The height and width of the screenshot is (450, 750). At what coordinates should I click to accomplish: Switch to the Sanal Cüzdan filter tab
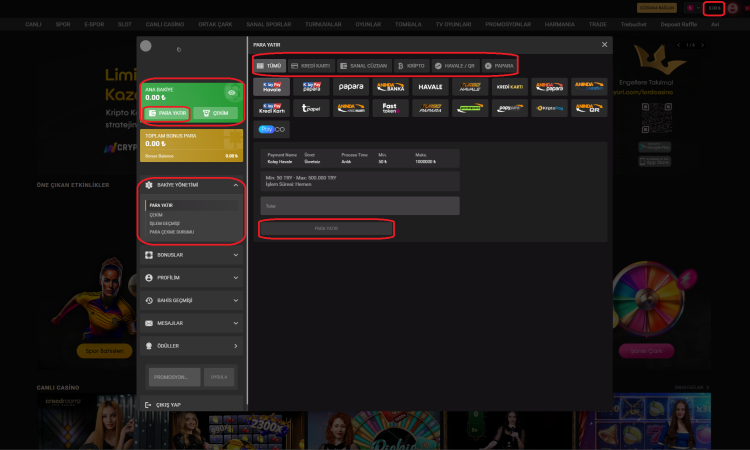click(364, 66)
